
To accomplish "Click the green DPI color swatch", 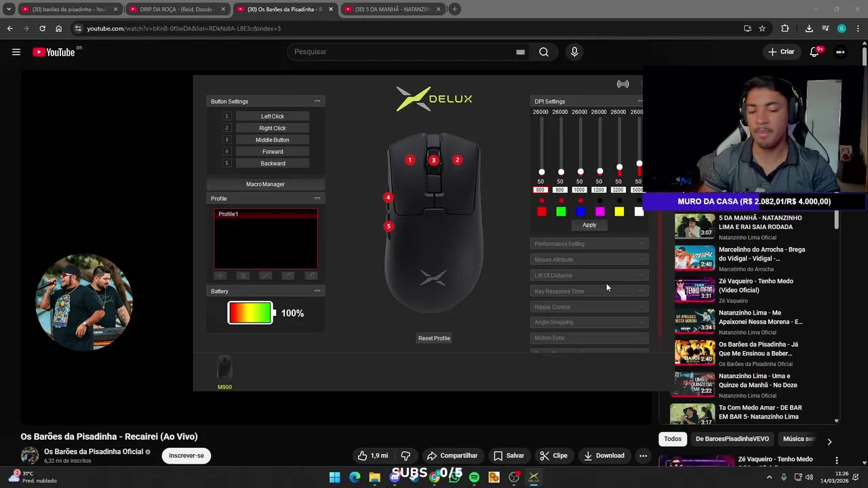I will 561,212.
